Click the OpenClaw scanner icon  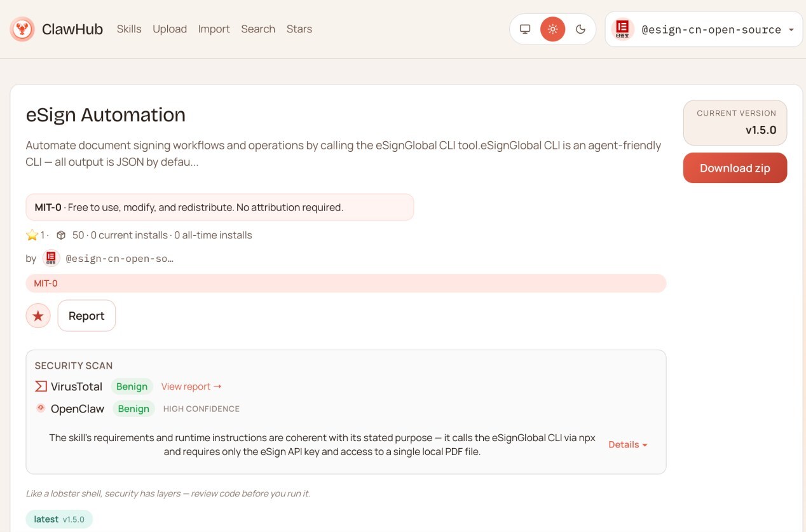41,408
